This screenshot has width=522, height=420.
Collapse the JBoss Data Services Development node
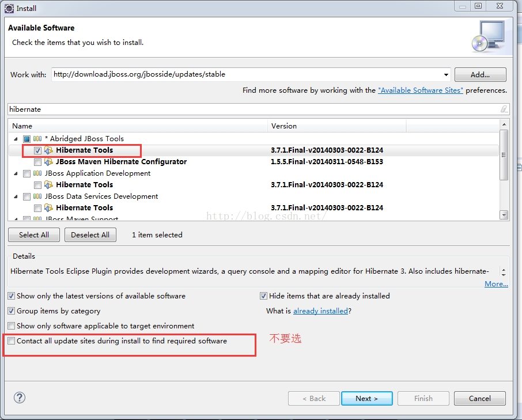pyautogui.click(x=16, y=196)
